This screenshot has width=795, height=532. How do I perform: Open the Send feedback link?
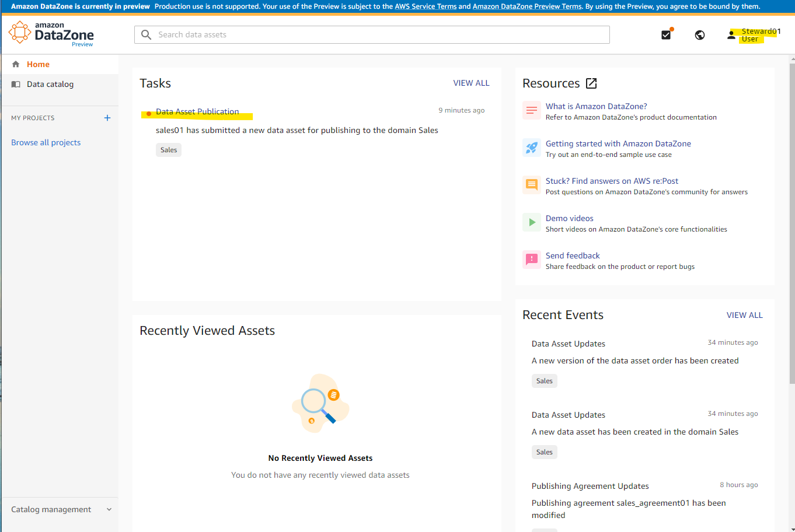pyautogui.click(x=573, y=256)
